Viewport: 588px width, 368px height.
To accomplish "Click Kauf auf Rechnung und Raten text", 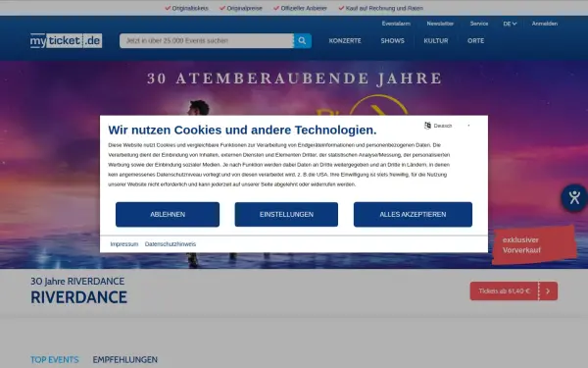I will [384, 8].
